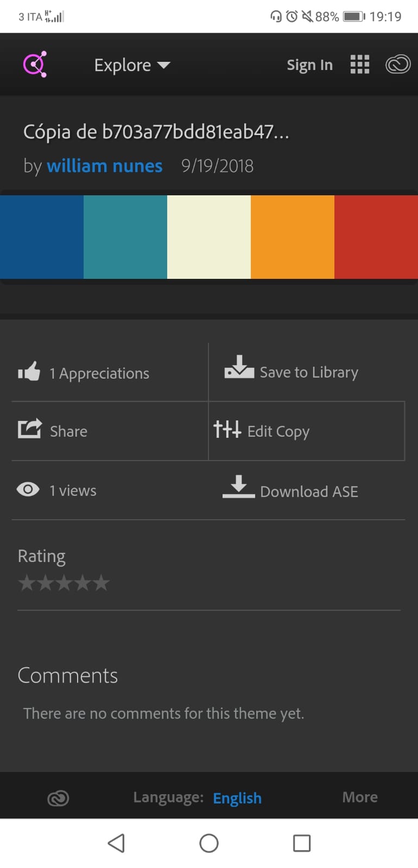
Task: Change language via English link
Action: (237, 798)
